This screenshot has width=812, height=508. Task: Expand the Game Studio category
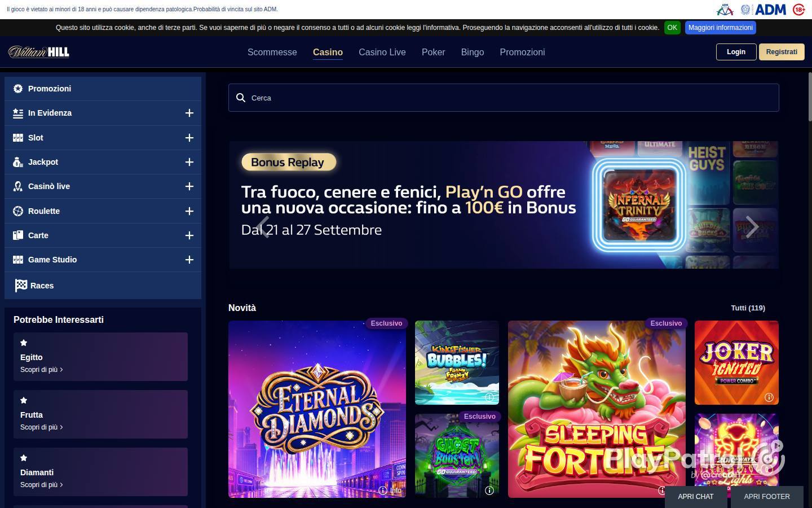pyautogui.click(x=189, y=260)
